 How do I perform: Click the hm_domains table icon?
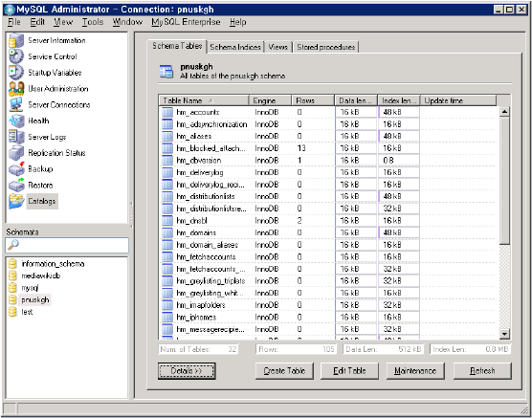click(167, 232)
